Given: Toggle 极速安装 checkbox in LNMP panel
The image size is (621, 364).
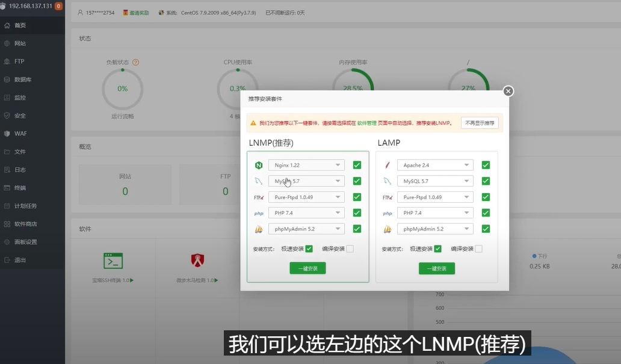Looking at the screenshot, I should tap(309, 248).
